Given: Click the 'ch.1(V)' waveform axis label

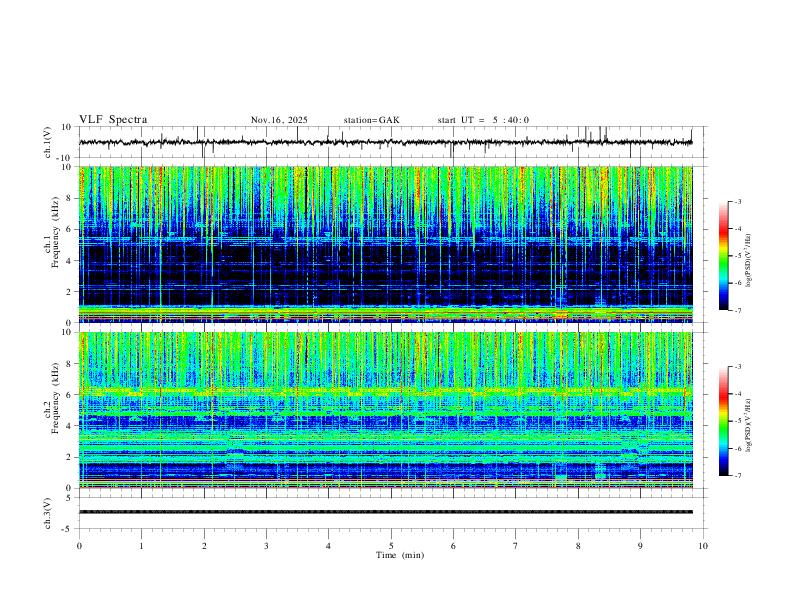Looking at the screenshot, I should pyautogui.click(x=48, y=142).
